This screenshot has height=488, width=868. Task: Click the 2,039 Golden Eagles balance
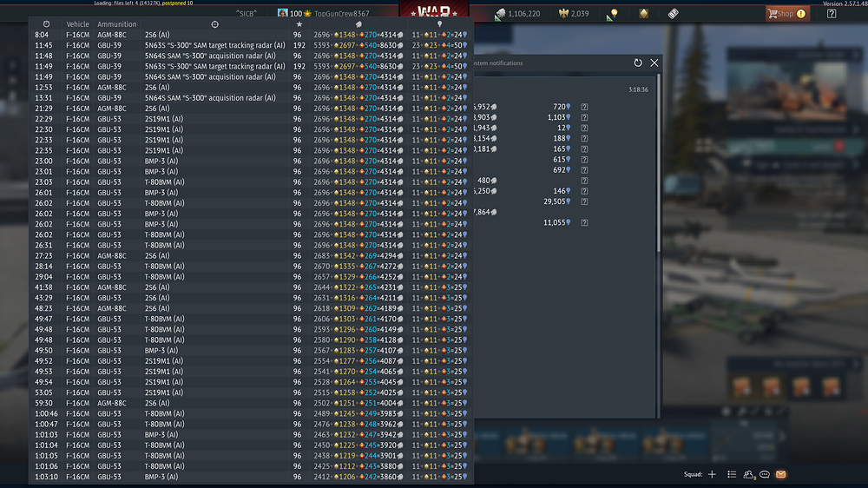[x=574, y=13]
